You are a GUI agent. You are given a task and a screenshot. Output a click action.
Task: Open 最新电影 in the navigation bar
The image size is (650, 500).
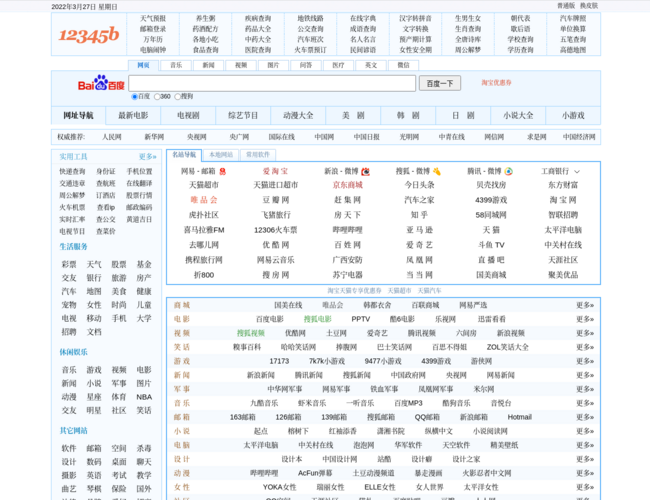(x=133, y=116)
